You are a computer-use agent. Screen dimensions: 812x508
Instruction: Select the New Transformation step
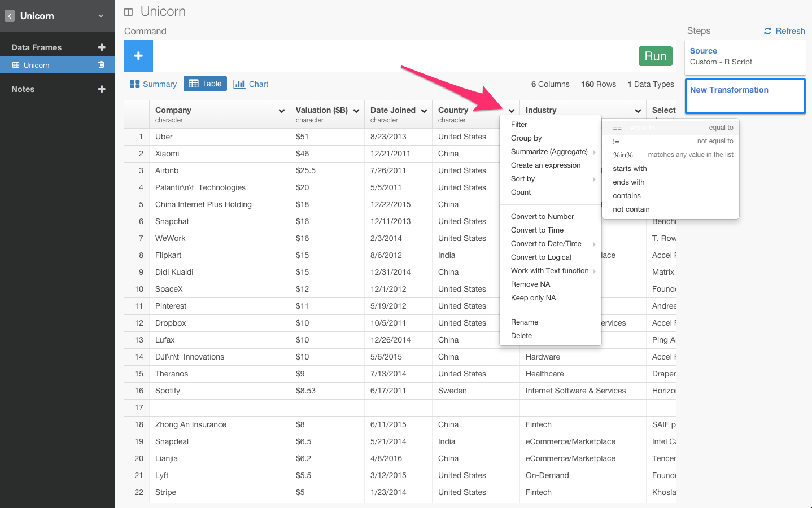pos(745,96)
